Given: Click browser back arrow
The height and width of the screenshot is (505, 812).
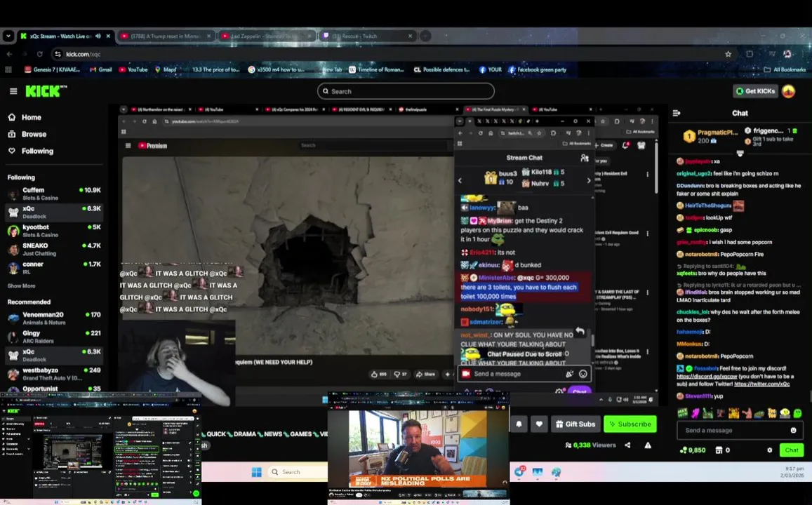Looking at the screenshot, I should coord(9,54).
